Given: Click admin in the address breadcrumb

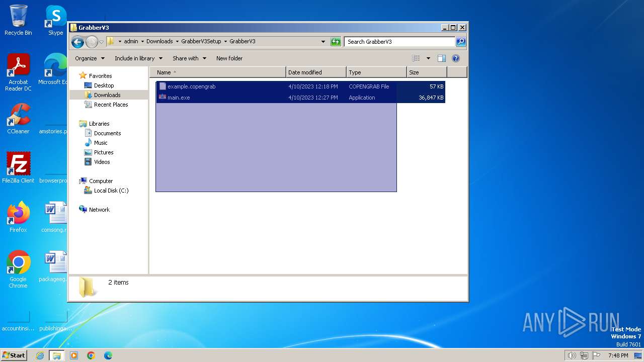Looking at the screenshot, I should pos(131,42).
